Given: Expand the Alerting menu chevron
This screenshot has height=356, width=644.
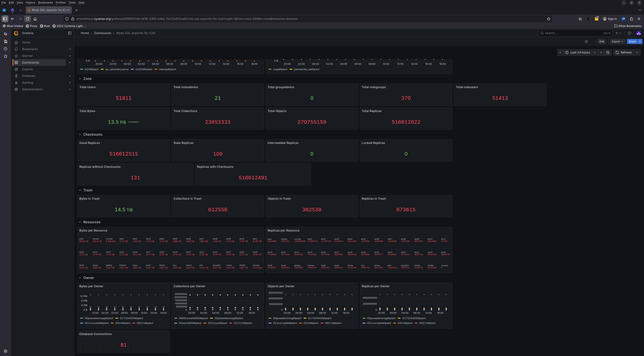Looking at the screenshot, I should tap(70, 83).
